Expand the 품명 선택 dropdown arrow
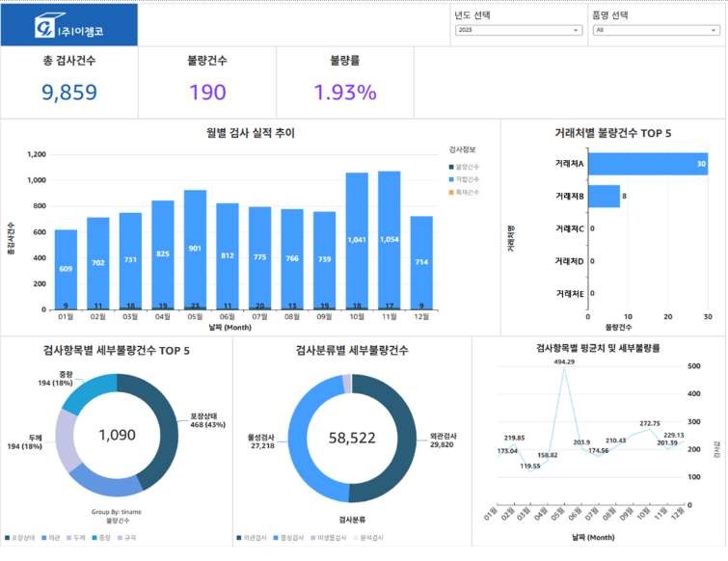This screenshot has width=728, height=561. (x=714, y=30)
